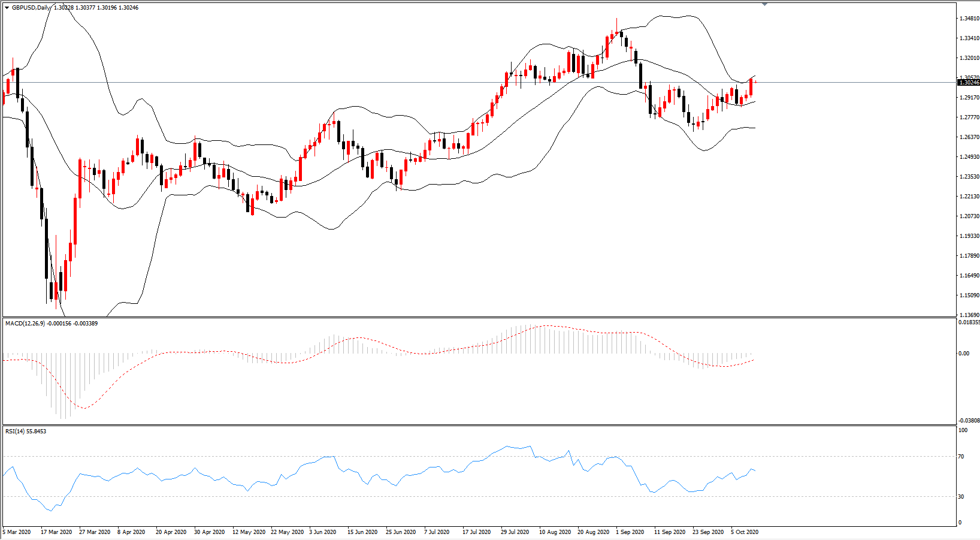Click the 17 Mar 2020 date label
Screen dimensions: 980x540
coord(56,532)
